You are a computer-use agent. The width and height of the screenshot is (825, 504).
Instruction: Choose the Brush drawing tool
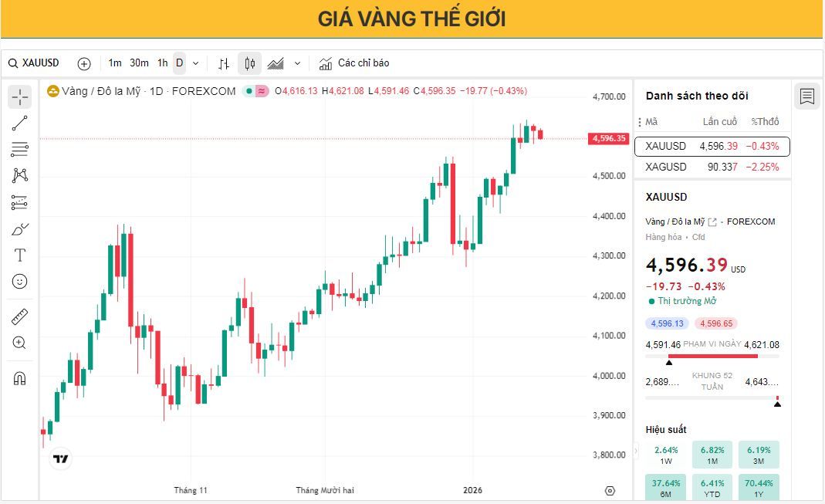(x=19, y=228)
